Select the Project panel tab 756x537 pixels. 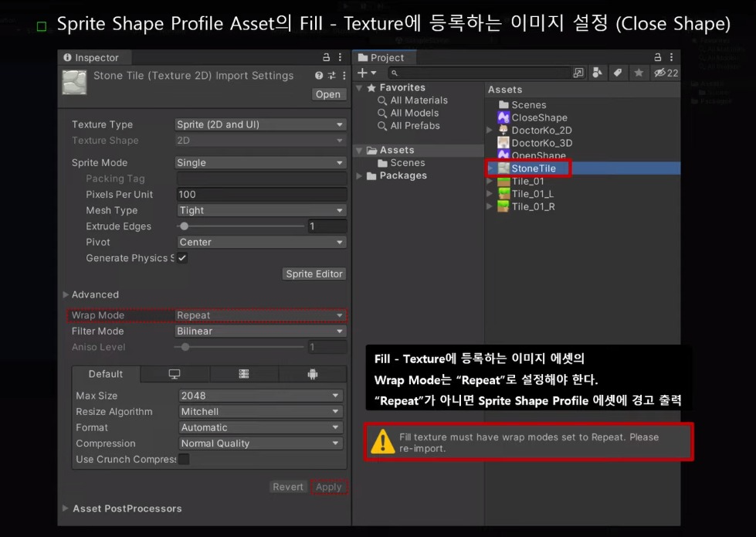pos(384,57)
